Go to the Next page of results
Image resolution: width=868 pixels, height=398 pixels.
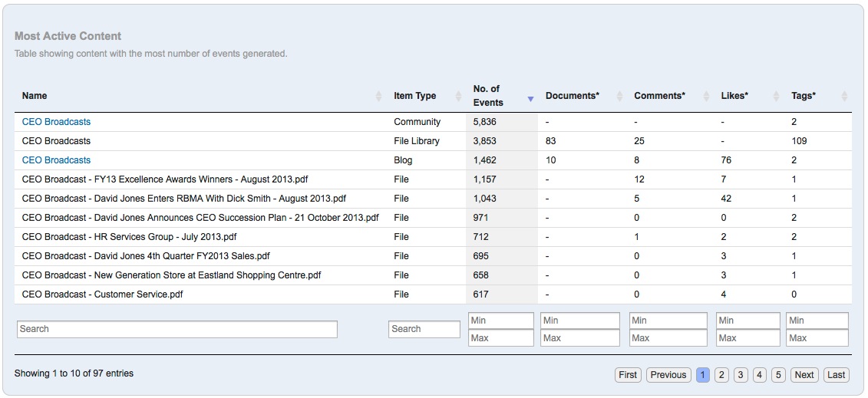coord(804,375)
